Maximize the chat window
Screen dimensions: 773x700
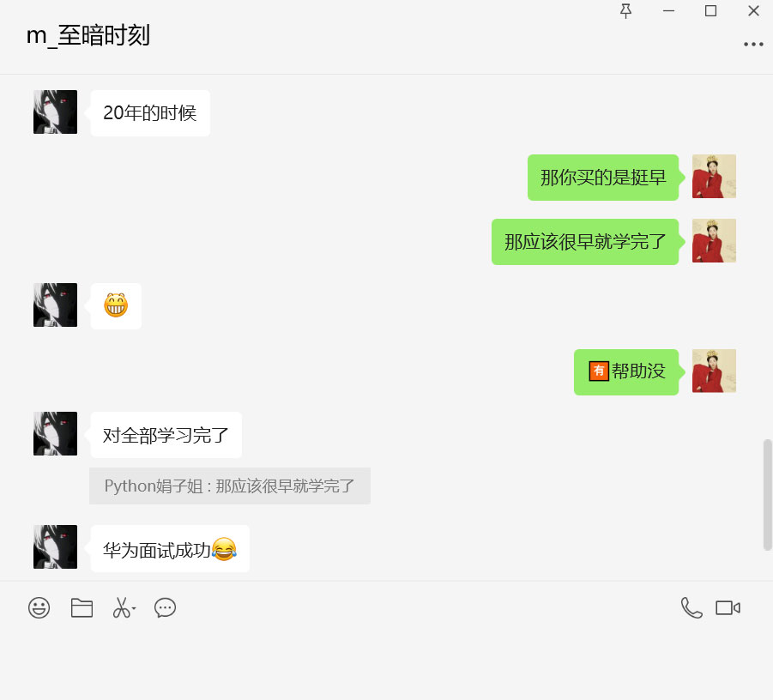(x=710, y=11)
